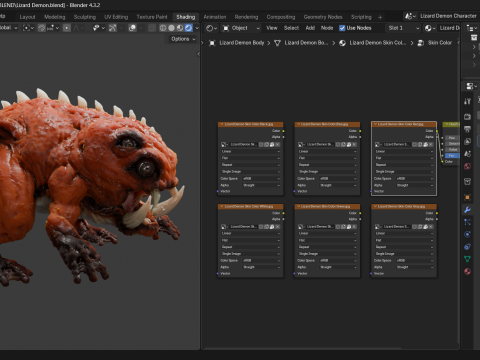Collapse the Skin Color White node
Image resolution: width=480 pixels, height=360 pixels.
221,206
